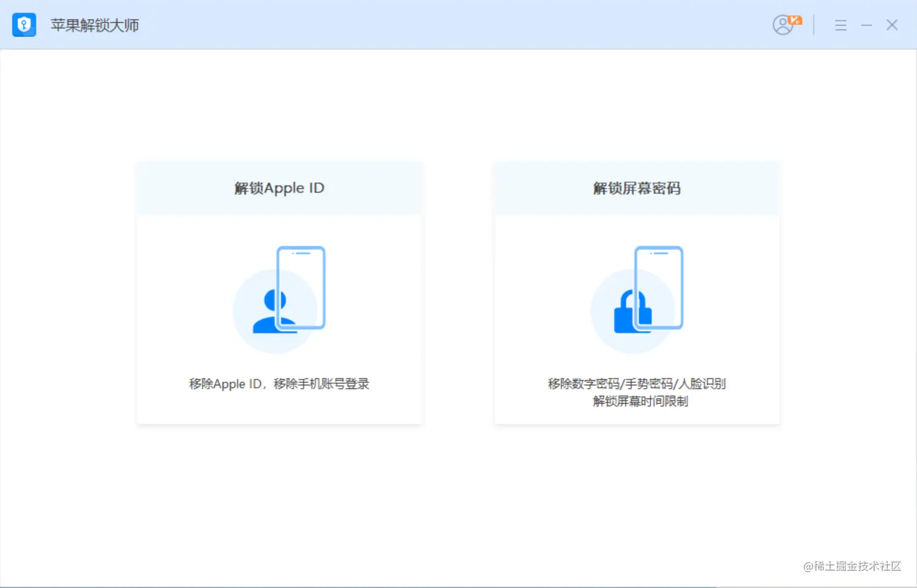Click the padlock-and-phone screen passcode illustration
Viewport: 917px width, 588px height.
(x=637, y=299)
